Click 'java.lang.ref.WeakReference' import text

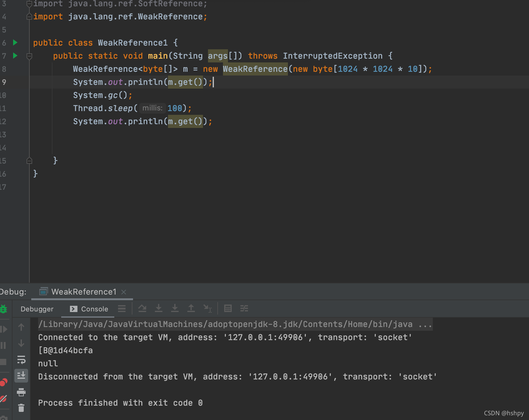click(x=136, y=17)
